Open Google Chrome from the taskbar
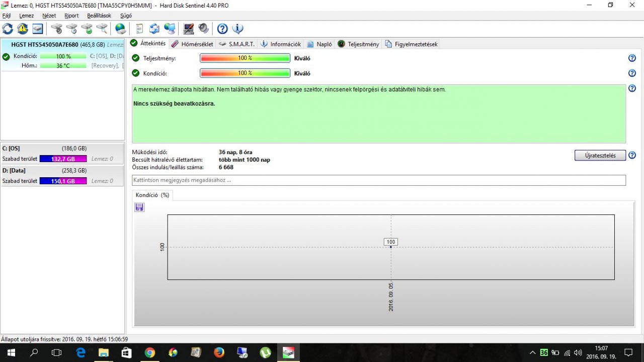This screenshot has height=362, width=644. coord(149,352)
